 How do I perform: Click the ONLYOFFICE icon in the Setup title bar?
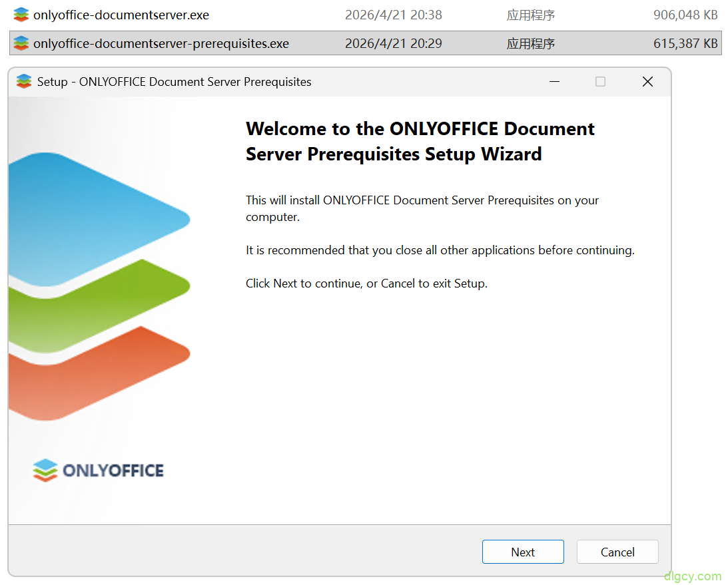pos(24,82)
